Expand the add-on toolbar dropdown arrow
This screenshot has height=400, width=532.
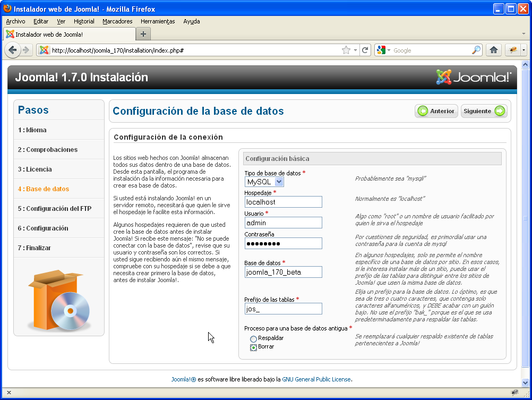(524, 50)
